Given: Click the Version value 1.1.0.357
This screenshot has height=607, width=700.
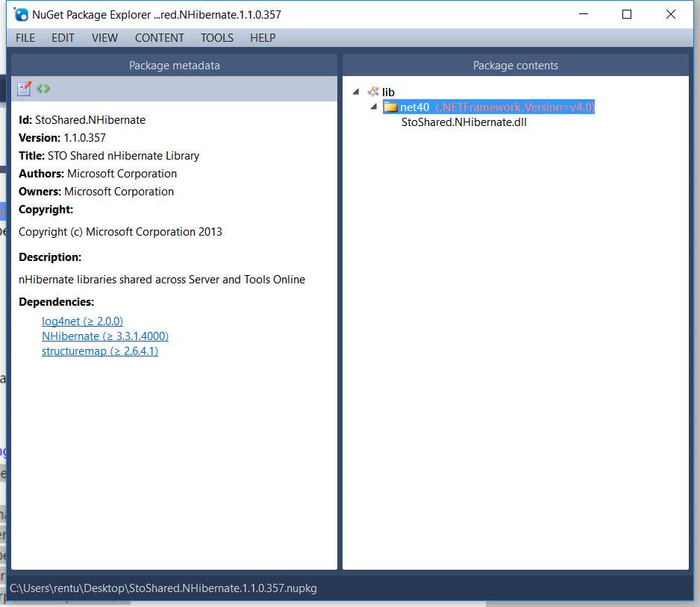Looking at the screenshot, I should tap(85, 138).
